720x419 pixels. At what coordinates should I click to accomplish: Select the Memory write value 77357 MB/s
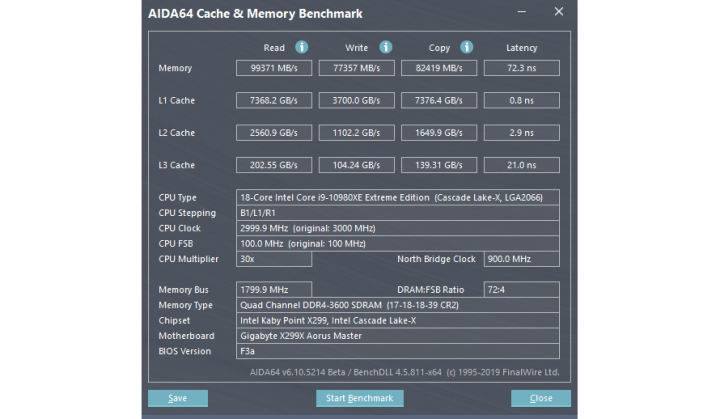coord(356,68)
